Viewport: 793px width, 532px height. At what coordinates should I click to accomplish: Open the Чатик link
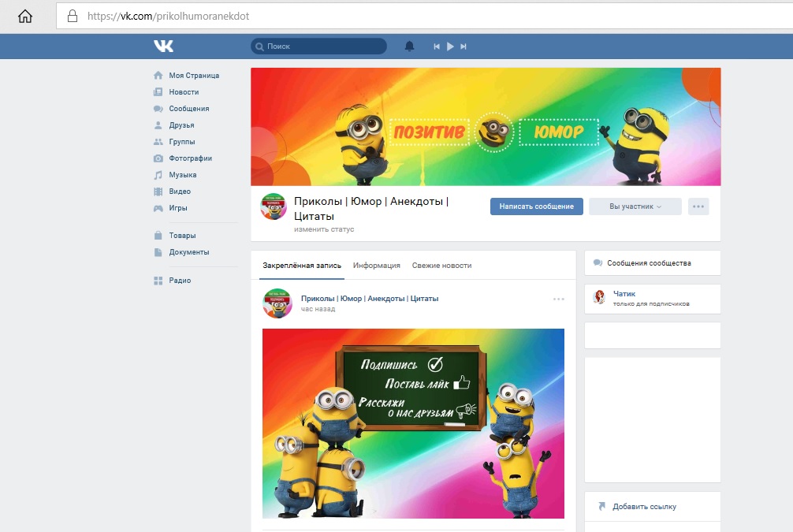624,293
